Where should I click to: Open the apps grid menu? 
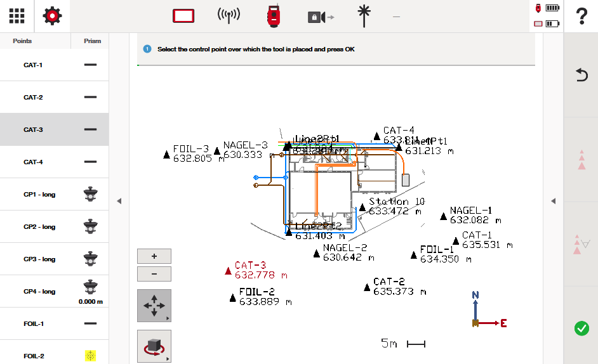[x=17, y=16]
